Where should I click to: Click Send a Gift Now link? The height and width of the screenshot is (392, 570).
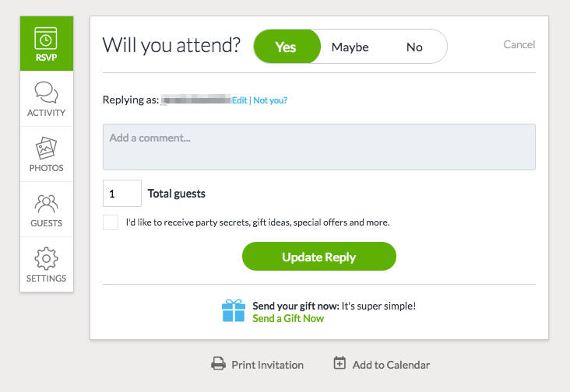288,318
